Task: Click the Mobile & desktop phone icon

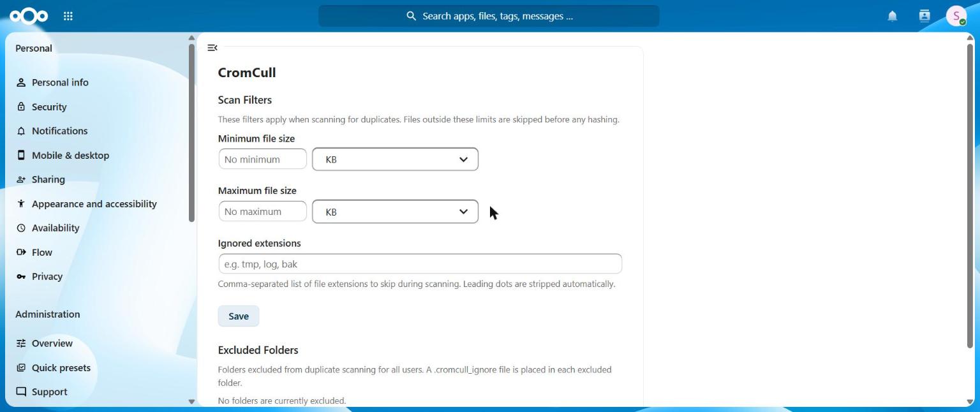Action: coord(21,155)
